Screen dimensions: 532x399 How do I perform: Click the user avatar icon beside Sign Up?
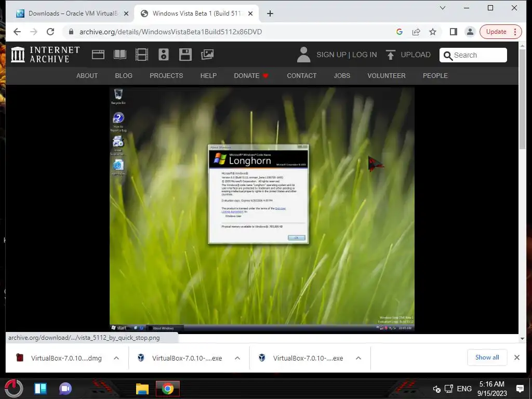(303, 55)
